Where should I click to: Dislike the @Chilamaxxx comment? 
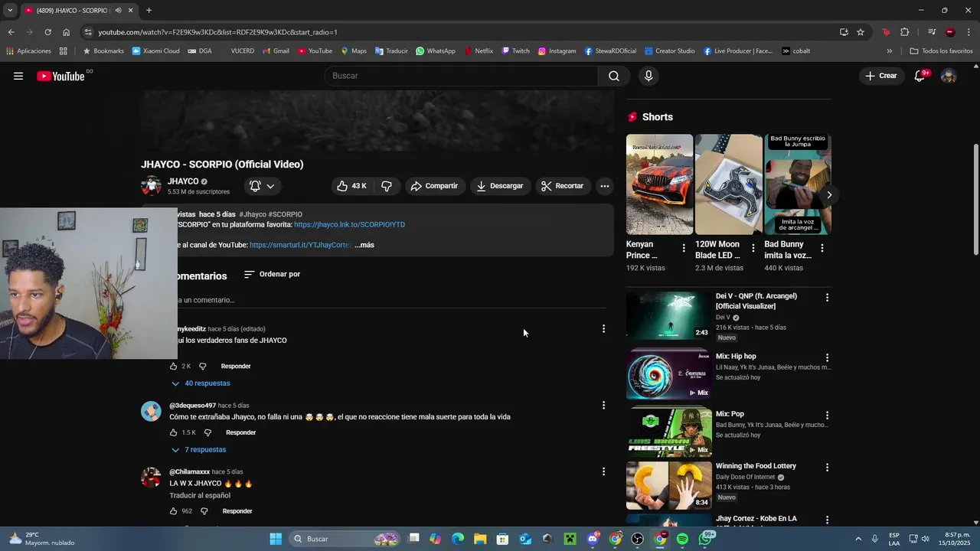click(204, 511)
